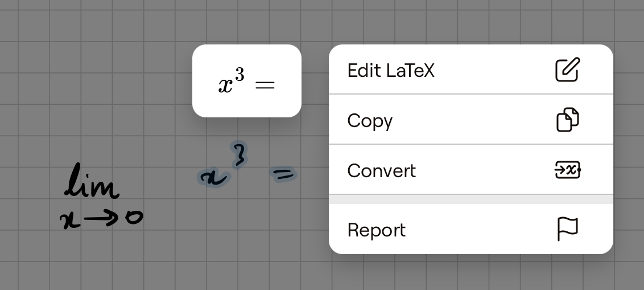
Task: Choose Convert in the popup menu
Action: 470,170
